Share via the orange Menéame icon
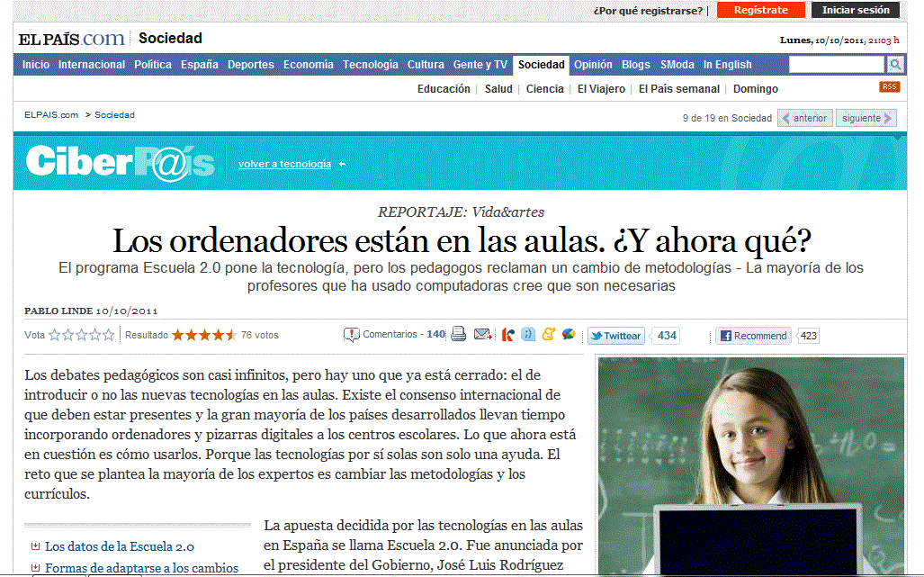924x577 pixels. (548, 334)
